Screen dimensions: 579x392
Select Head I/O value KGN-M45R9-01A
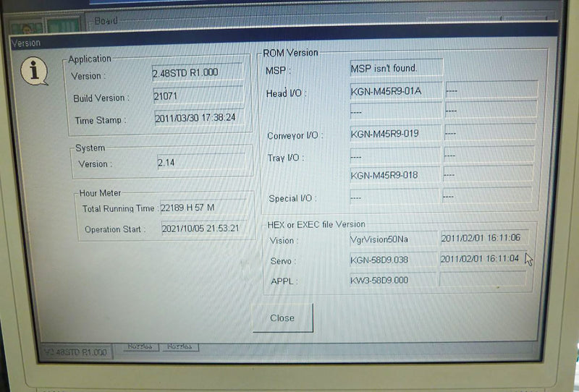point(395,91)
